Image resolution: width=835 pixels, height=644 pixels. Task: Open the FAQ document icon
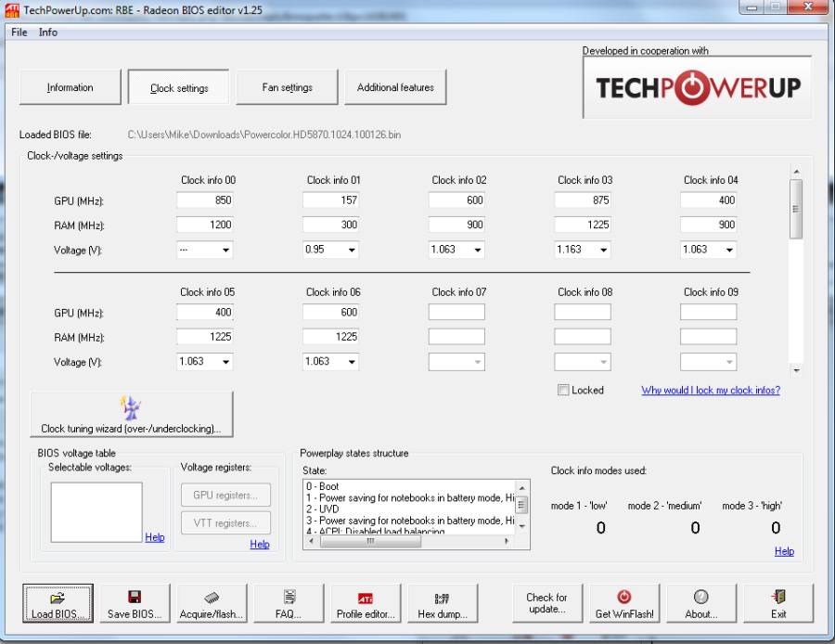[x=289, y=597]
